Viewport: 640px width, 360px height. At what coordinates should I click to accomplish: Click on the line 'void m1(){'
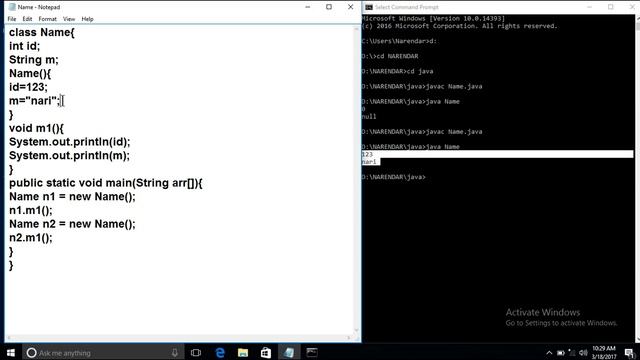click(36, 128)
